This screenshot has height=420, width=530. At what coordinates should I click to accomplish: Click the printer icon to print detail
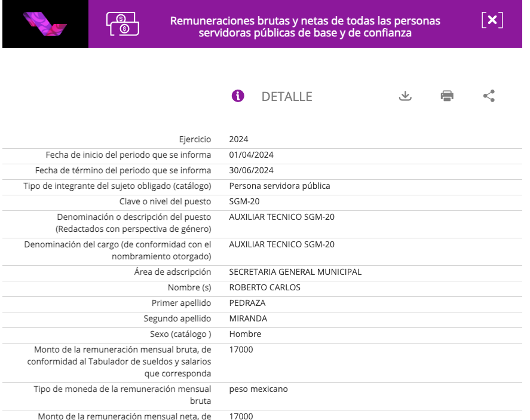pos(447,96)
